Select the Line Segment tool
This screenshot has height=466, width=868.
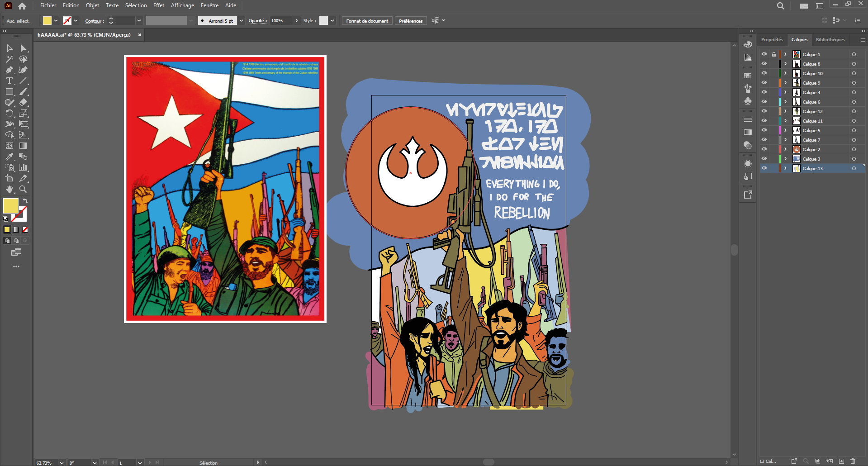point(23,81)
